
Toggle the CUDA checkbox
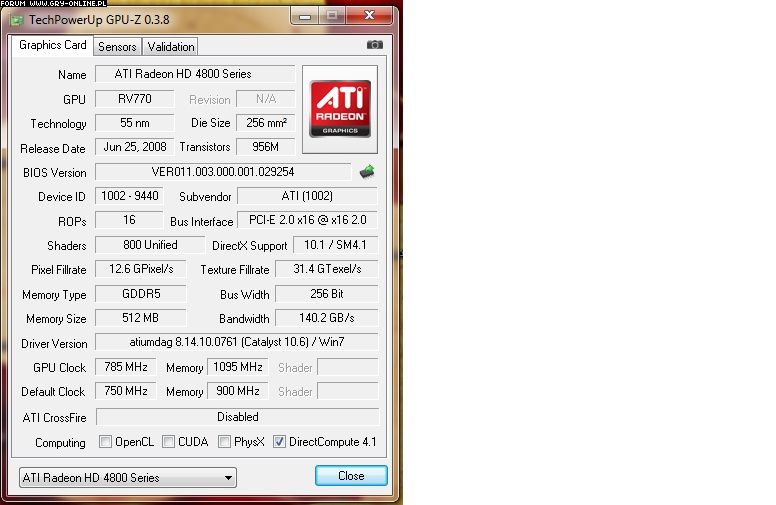(168, 442)
